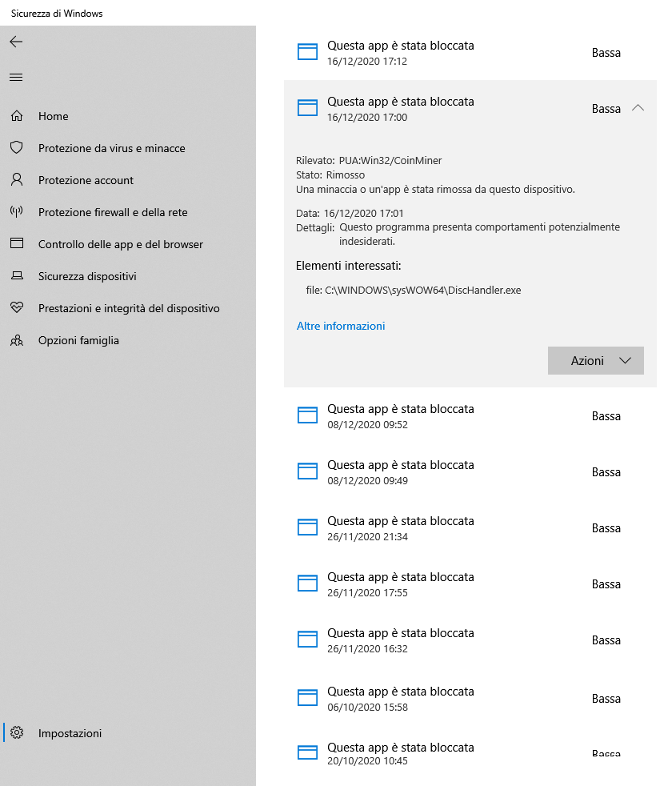The height and width of the screenshot is (786, 672).
Task: Click the Impostazioni gear icon
Action: coord(17,732)
